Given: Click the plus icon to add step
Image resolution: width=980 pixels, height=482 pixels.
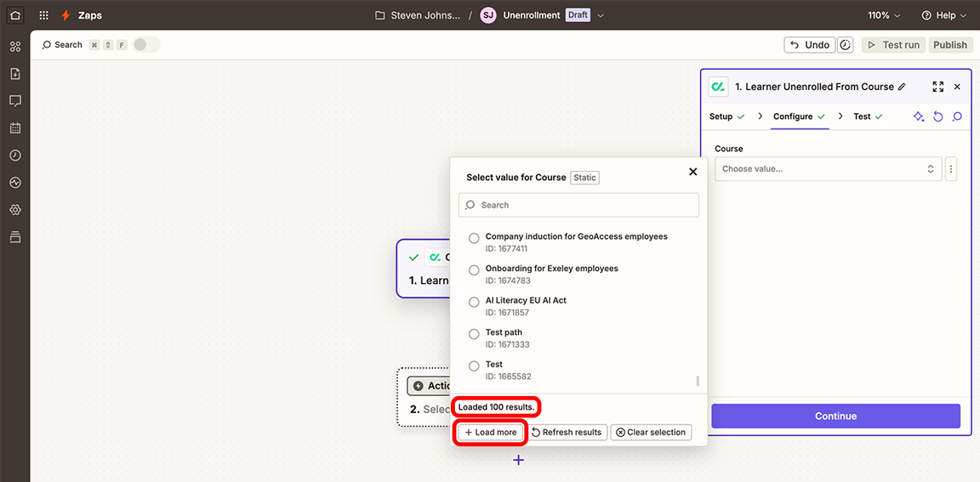Looking at the screenshot, I should (518, 460).
